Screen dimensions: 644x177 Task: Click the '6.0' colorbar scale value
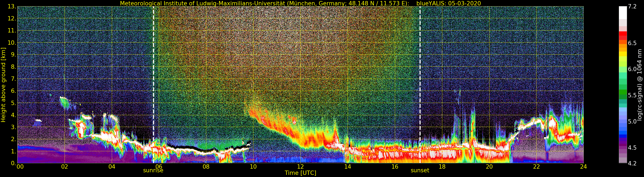point(632,69)
